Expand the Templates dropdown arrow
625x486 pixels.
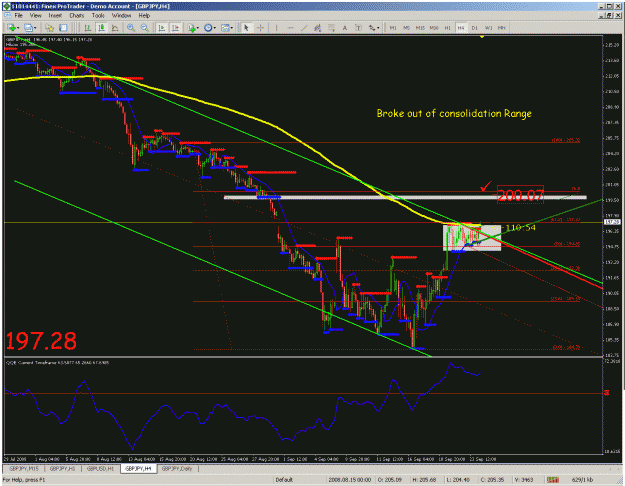tap(232, 28)
